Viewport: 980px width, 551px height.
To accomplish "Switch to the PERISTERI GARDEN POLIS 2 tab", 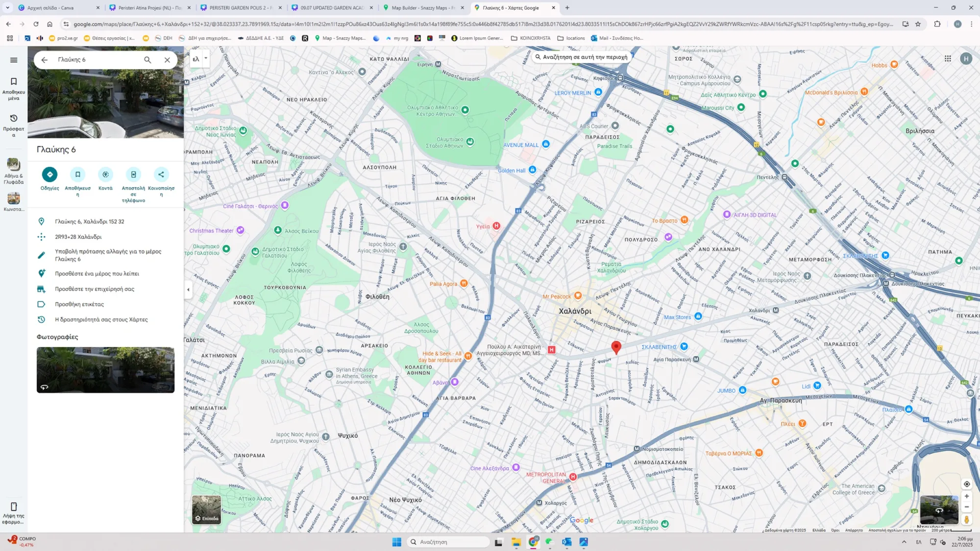I will [x=240, y=8].
